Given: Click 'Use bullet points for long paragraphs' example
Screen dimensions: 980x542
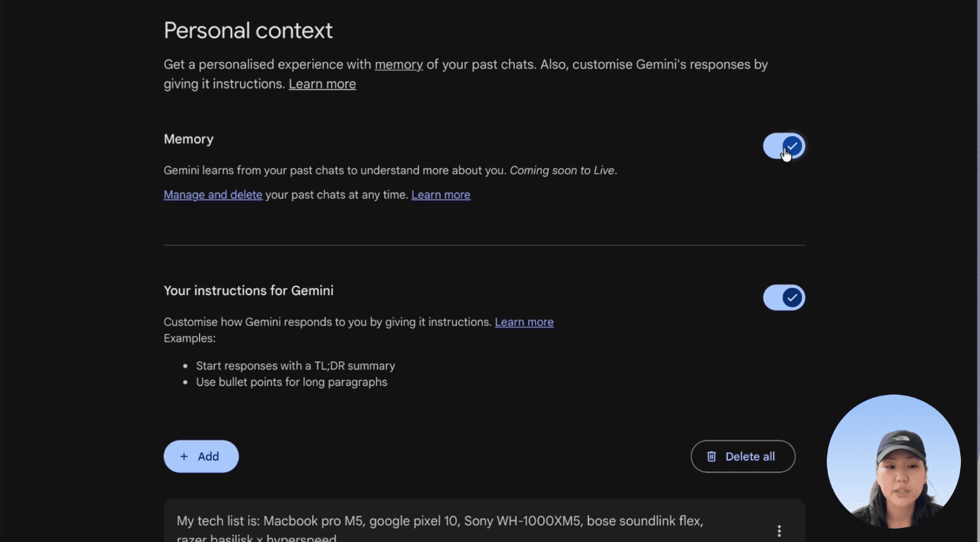Looking at the screenshot, I should click(x=292, y=382).
